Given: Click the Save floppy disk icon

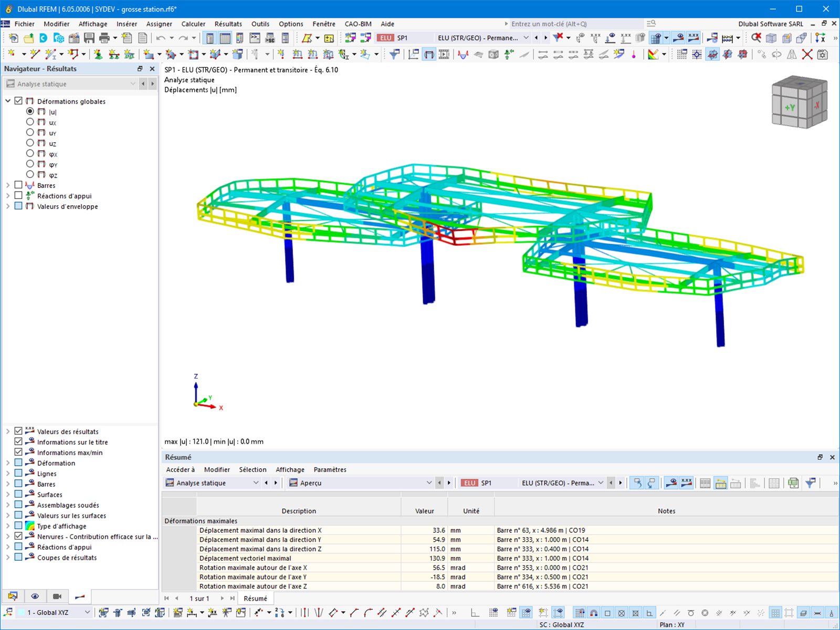Looking at the screenshot, I should point(89,38).
